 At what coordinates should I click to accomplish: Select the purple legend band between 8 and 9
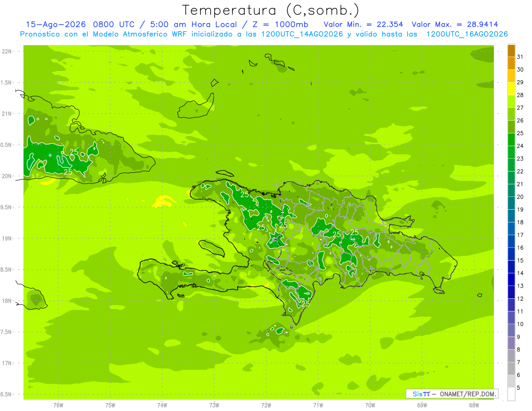[511, 344]
